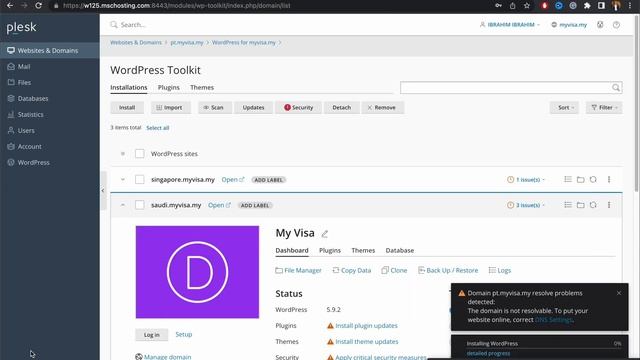Click folder icon on singapore.myvisa.my row

click(580, 179)
